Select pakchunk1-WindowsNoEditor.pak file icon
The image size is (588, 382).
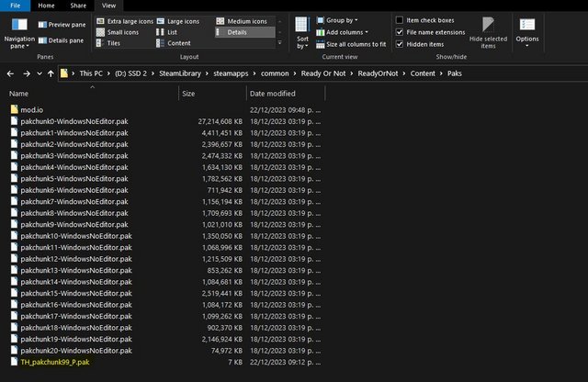pyautogui.click(x=15, y=132)
